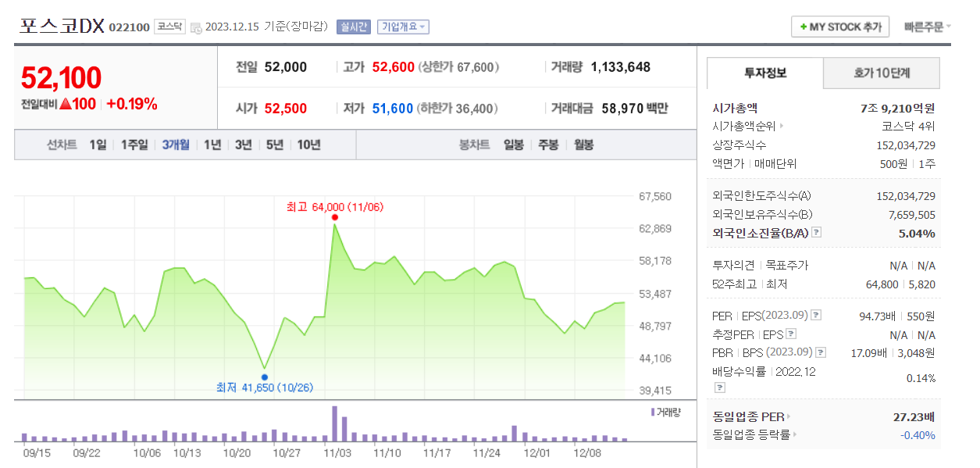Switch to the 투자정보 tab

click(x=765, y=73)
